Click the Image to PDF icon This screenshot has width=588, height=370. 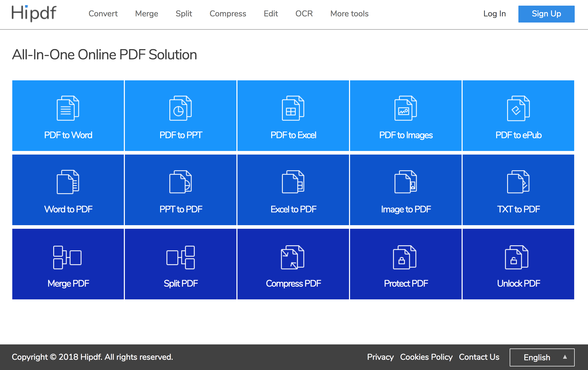point(406,182)
